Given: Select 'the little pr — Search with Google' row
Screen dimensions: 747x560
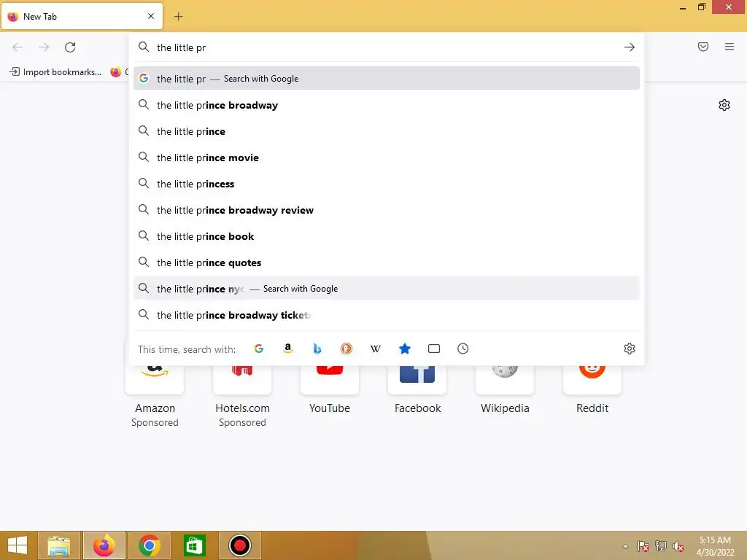Looking at the screenshot, I should pos(387,79).
